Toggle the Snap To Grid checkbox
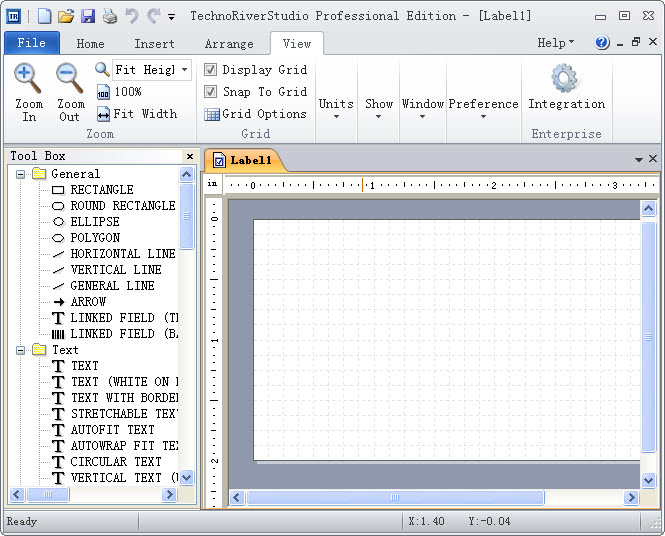Screen dimensions: 665x536 pos(211,92)
